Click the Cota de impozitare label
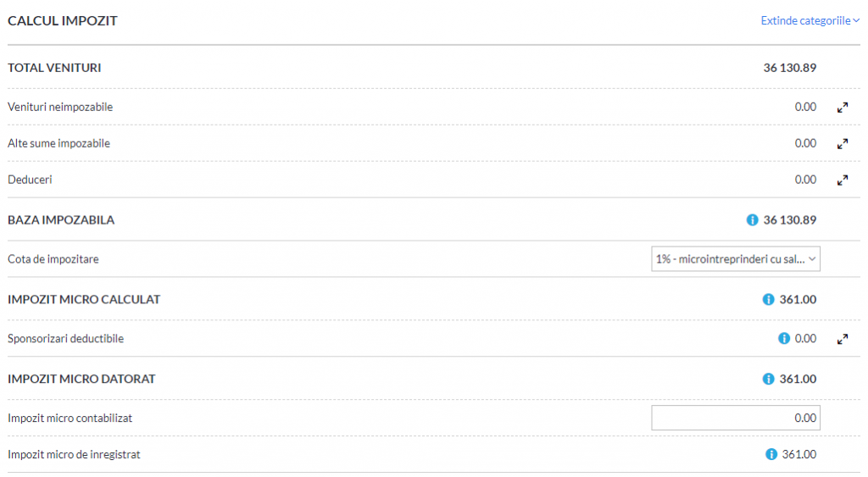The width and height of the screenshot is (868, 477). pyautogui.click(x=53, y=259)
